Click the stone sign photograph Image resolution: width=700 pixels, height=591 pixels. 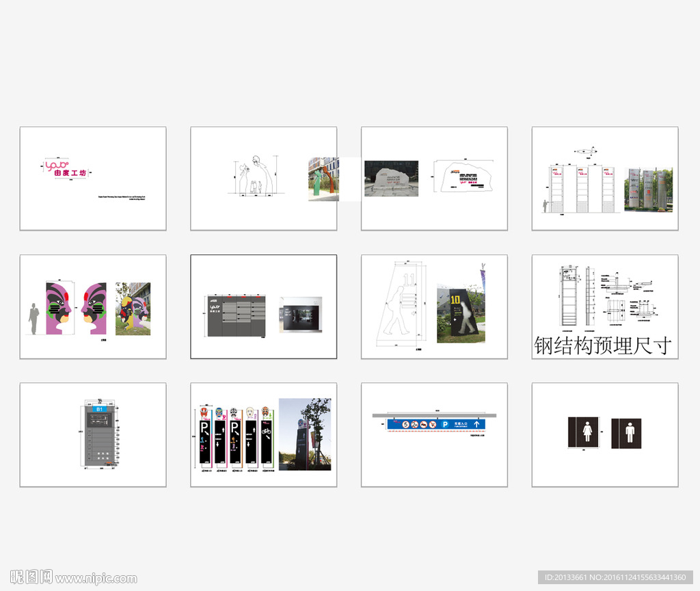click(392, 179)
